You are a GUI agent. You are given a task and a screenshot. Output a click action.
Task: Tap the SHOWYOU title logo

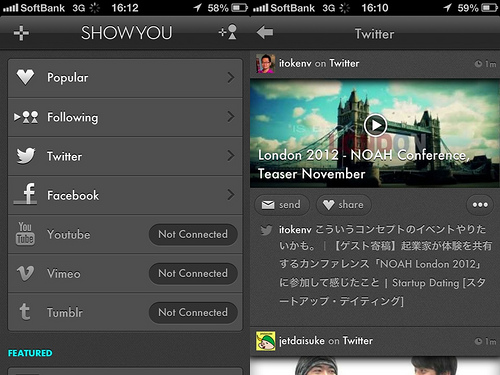point(127,33)
